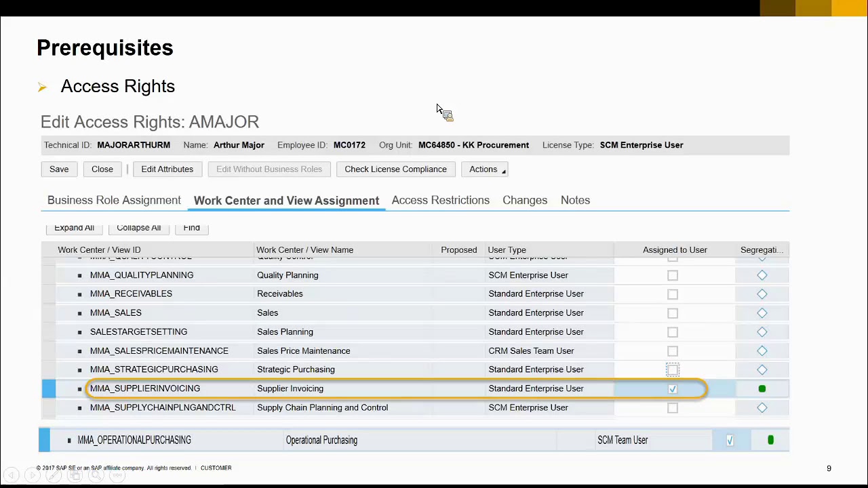Click the CRM Sales Team User cell
868x488 pixels.
click(531, 351)
